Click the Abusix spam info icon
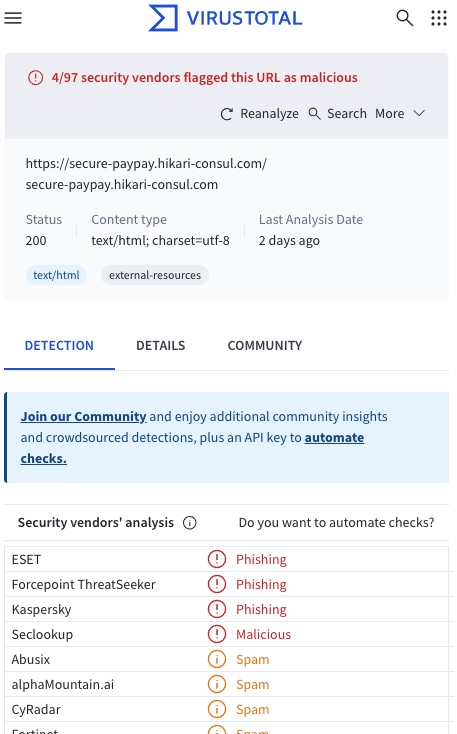457x734 pixels. (x=216, y=659)
